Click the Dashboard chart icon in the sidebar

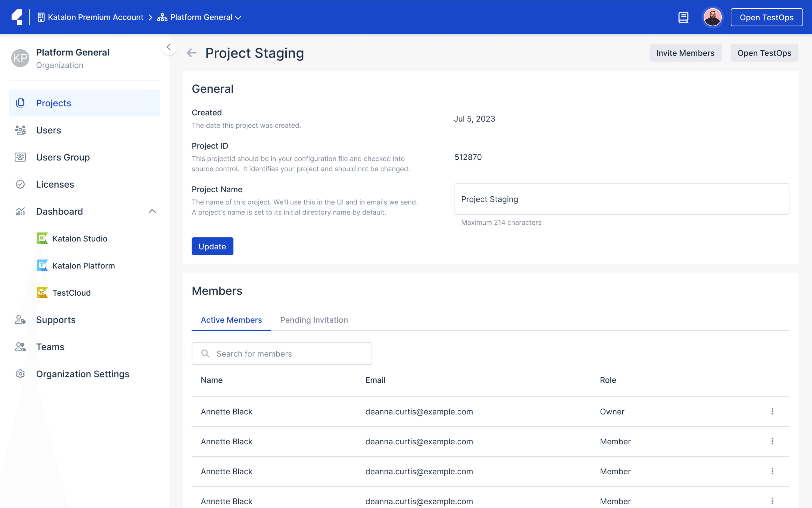20,211
